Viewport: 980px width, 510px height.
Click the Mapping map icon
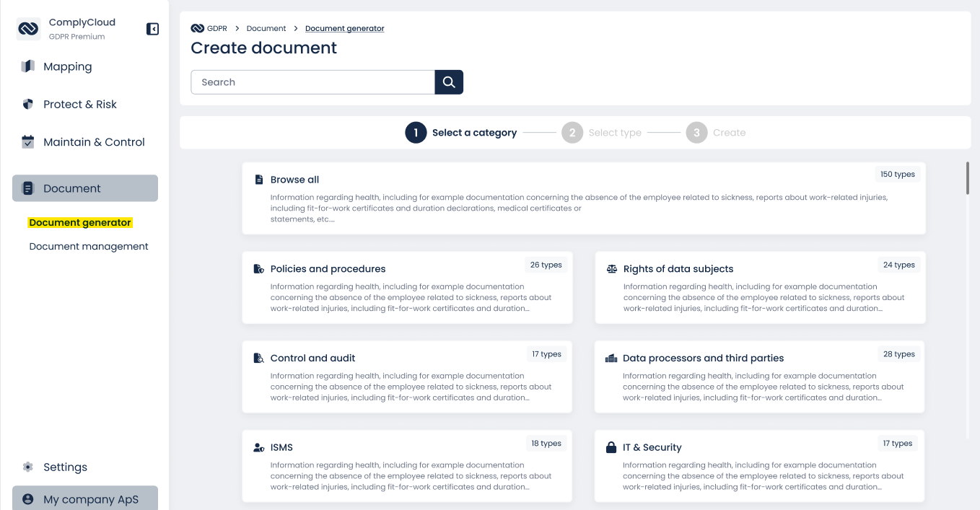coord(28,66)
